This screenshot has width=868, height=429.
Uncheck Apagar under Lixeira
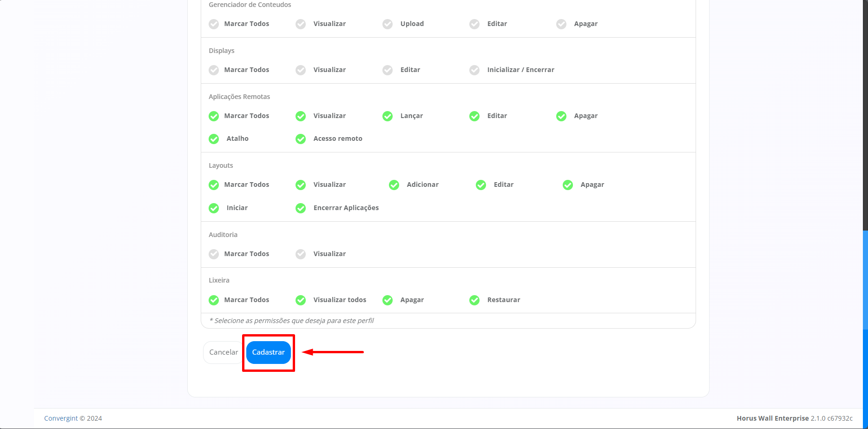(388, 300)
